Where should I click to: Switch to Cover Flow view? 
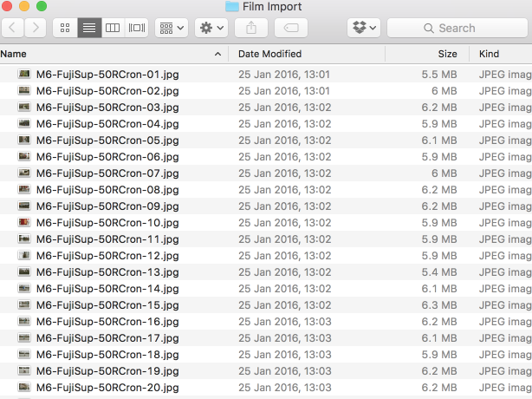point(136,28)
